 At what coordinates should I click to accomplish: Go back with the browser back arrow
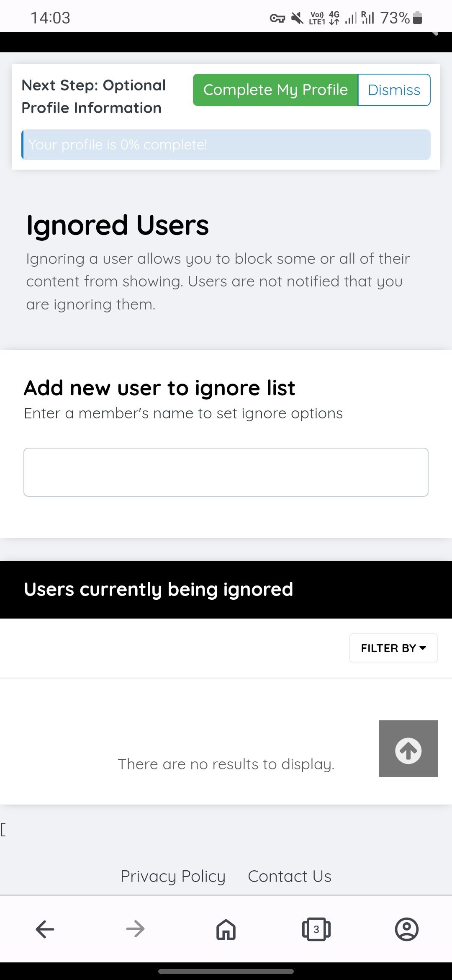point(45,929)
